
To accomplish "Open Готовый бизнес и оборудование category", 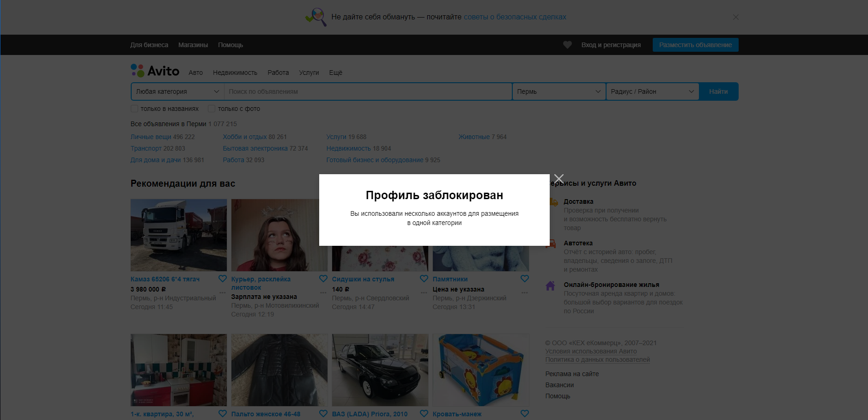I will coord(375,160).
